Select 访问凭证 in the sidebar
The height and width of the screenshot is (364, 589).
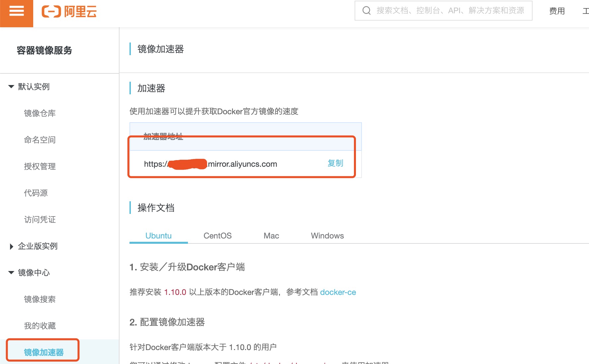[x=40, y=219]
